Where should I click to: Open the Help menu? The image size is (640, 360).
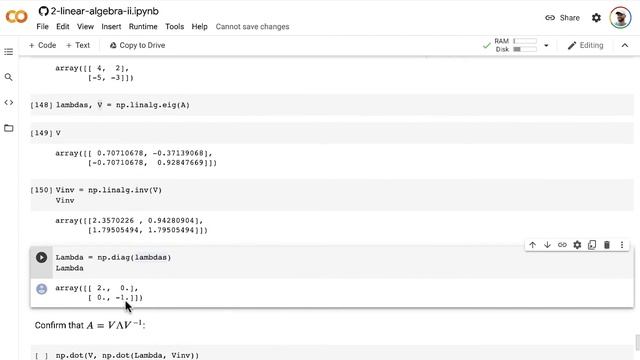click(x=200, y=27)
